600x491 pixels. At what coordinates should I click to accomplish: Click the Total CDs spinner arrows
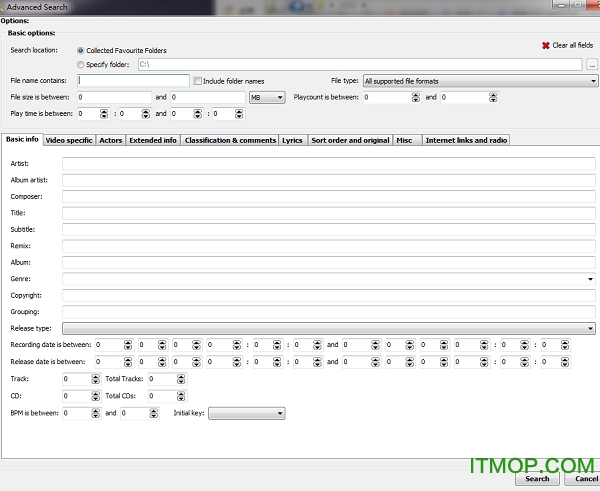(x=181, y=396)
